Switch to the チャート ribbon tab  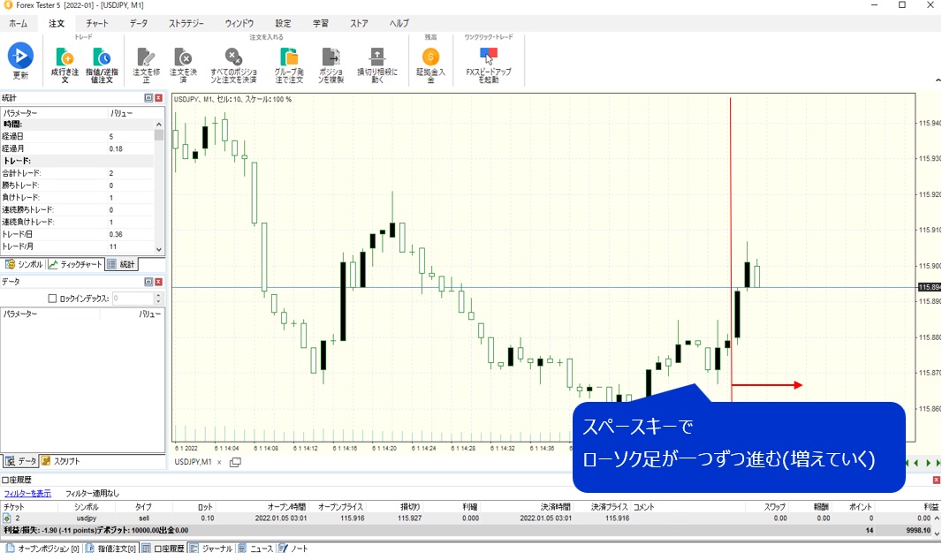97,23
